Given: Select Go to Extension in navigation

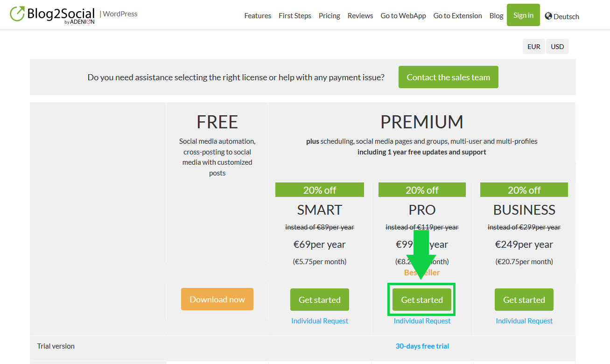Looking at the screenshot, I should pos(458,15).
